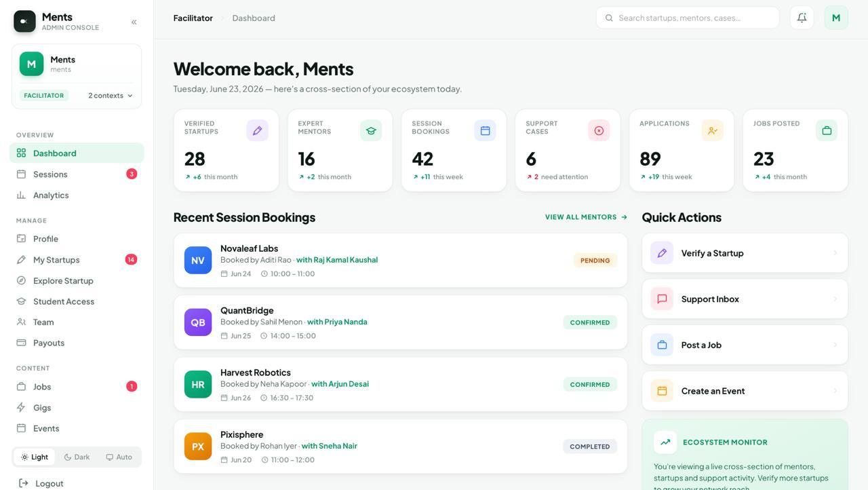Viewport: 868px width, 490px height.
Task: Click the Novaleaf Labs booking title
Action: pos(249,248)
